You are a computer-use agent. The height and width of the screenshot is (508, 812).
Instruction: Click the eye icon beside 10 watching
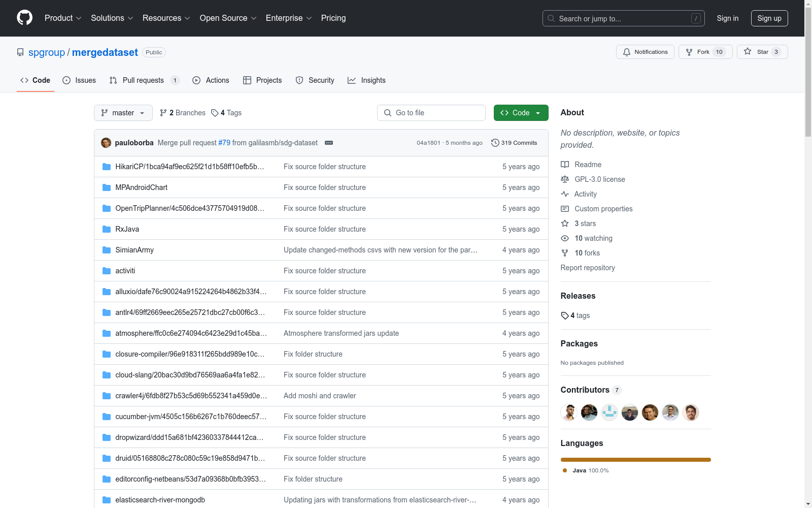click(x=565, y=238)
